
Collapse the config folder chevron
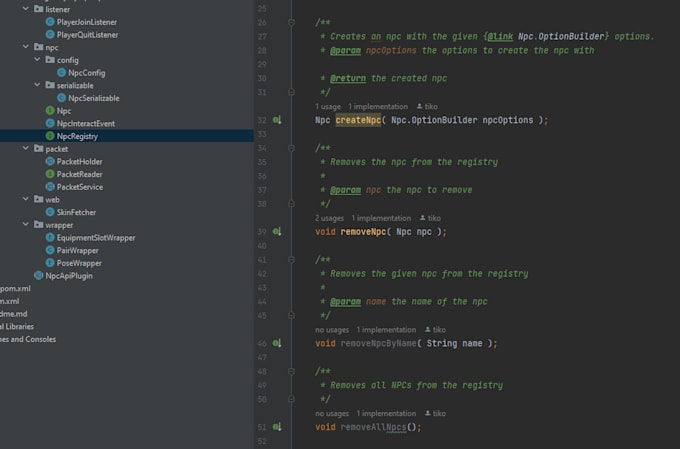(37, 59)
